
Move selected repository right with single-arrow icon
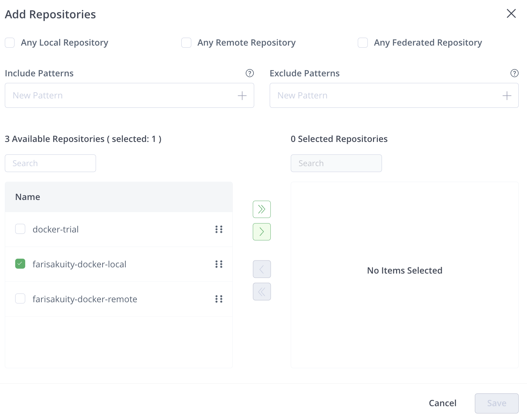(x=261, y=232)
